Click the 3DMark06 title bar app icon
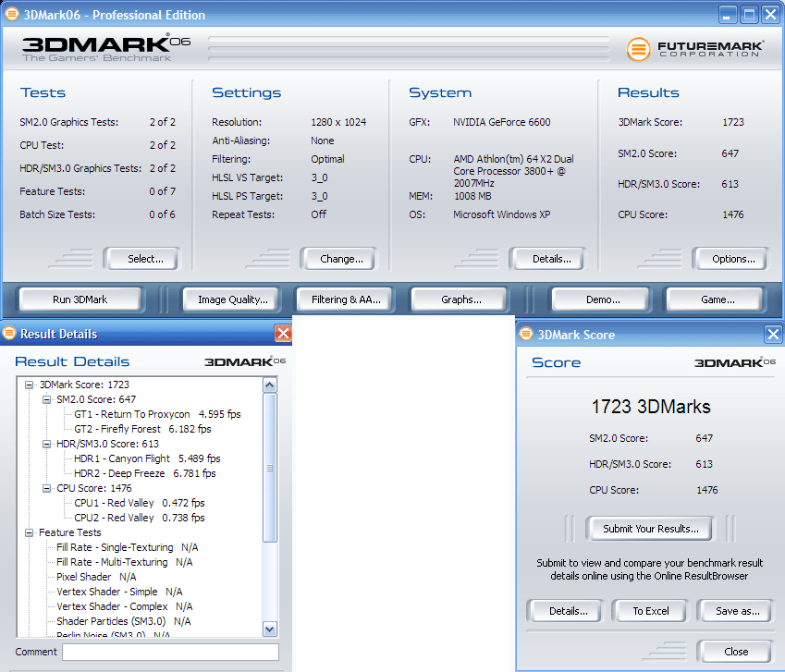Image resolution: width=785 pixels, height=672 pixels. (x=11, y=14)
